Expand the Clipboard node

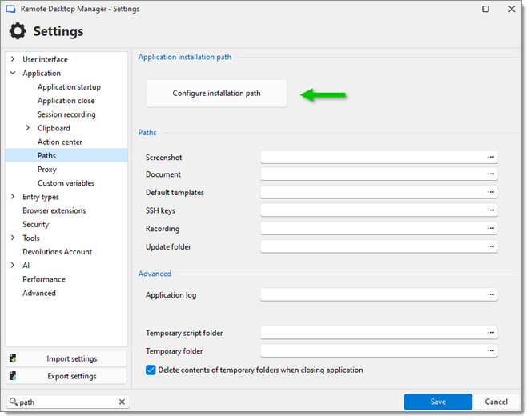coord(28,128)
